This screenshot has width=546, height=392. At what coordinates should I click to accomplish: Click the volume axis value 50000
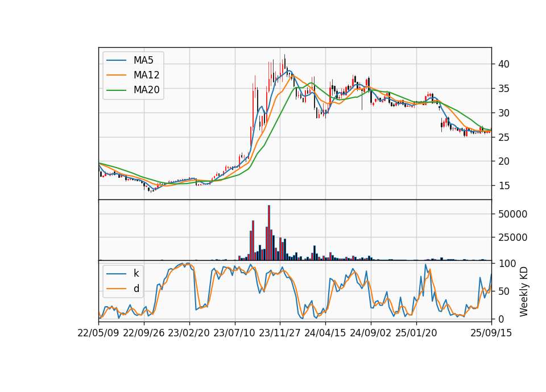(x=512, y=214)
